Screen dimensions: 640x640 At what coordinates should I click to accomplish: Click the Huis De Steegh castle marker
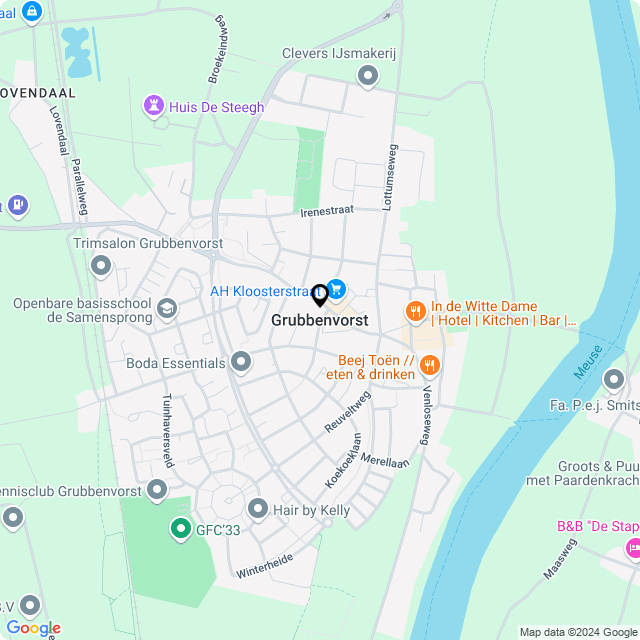pyautogui.click(x=153, y=106)
